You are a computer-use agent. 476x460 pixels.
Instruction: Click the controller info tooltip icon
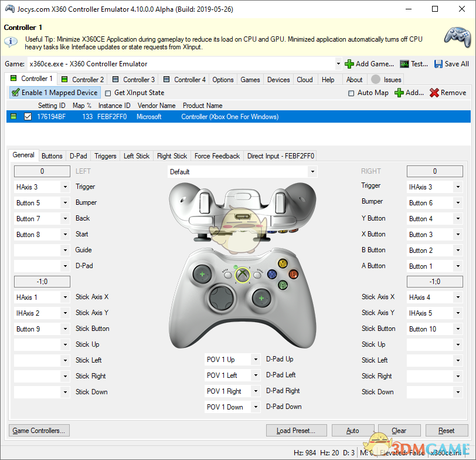point(10,40)
